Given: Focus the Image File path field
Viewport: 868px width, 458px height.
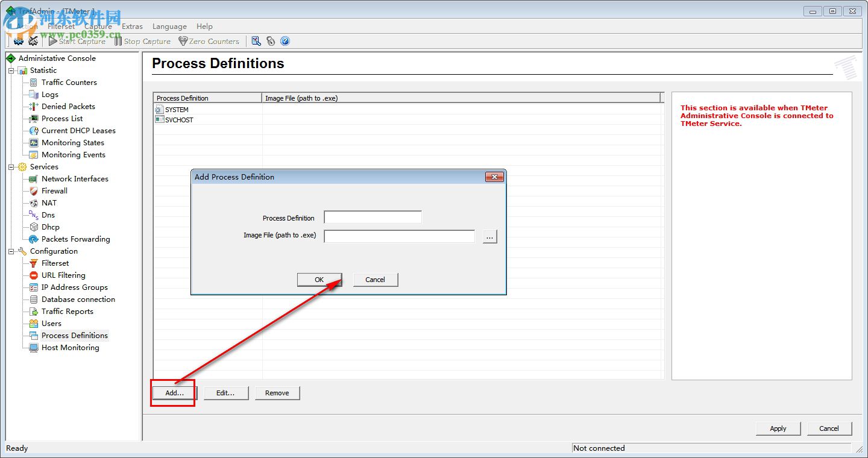Looking at the screenshot, I should [x=400, y=236].
